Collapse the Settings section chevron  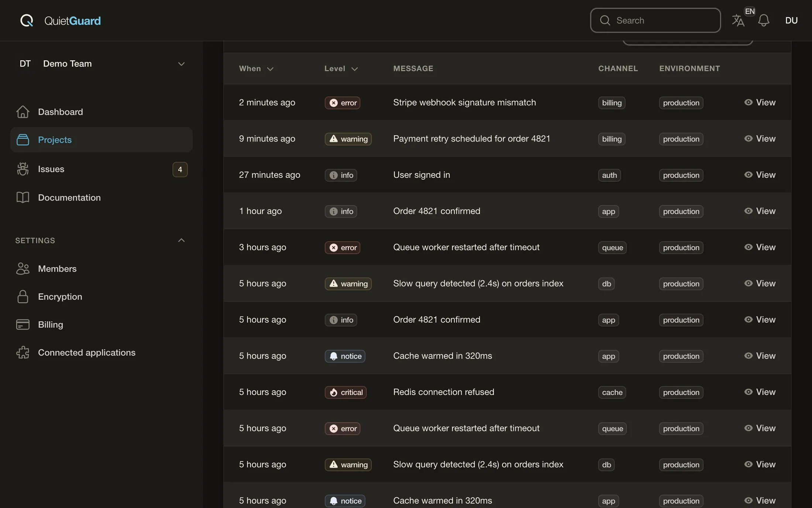click(x=181, y=240)
